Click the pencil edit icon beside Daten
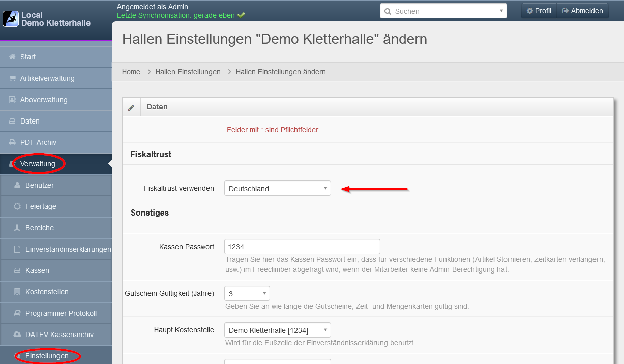Screen dimensions: 624x364 (x=131, y=107)
